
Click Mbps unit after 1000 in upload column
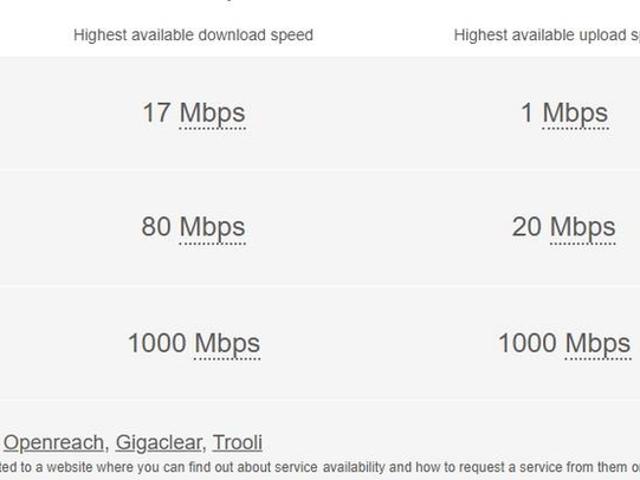[x=598, y=344]
